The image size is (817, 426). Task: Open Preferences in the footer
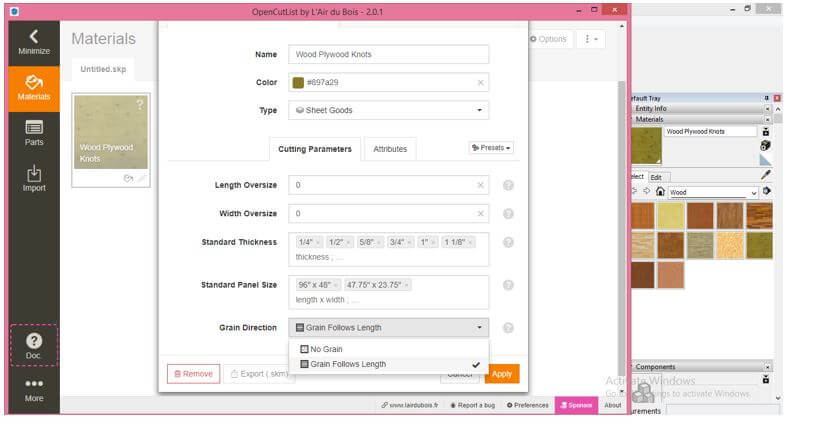pyautogui.click(x=527, y=405)
